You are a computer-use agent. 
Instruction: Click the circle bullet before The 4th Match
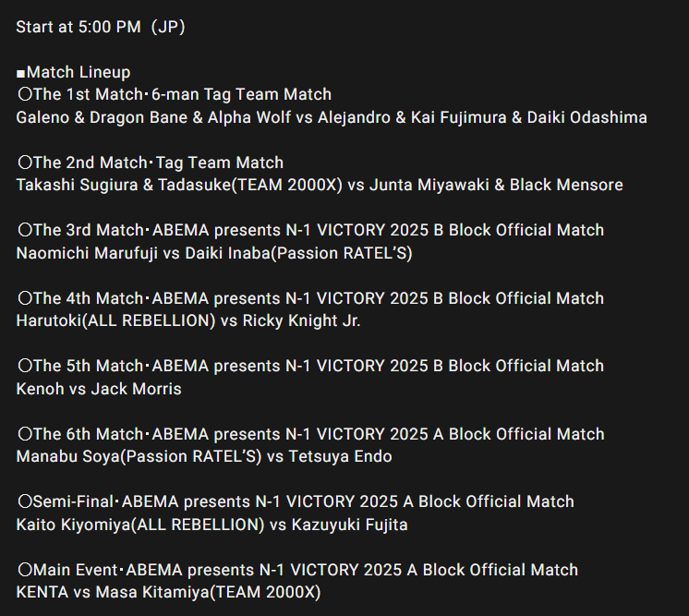(25, 298)
